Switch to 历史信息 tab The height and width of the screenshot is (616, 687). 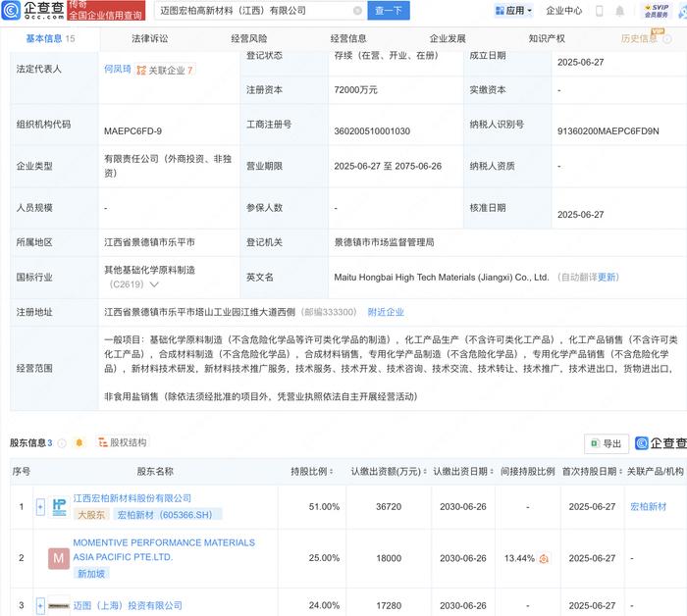[639, 39]
